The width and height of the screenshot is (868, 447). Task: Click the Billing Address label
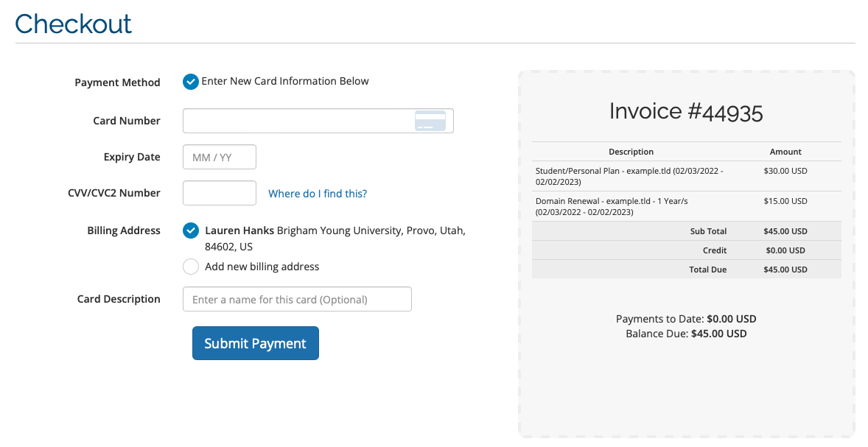tap(124, 230)
